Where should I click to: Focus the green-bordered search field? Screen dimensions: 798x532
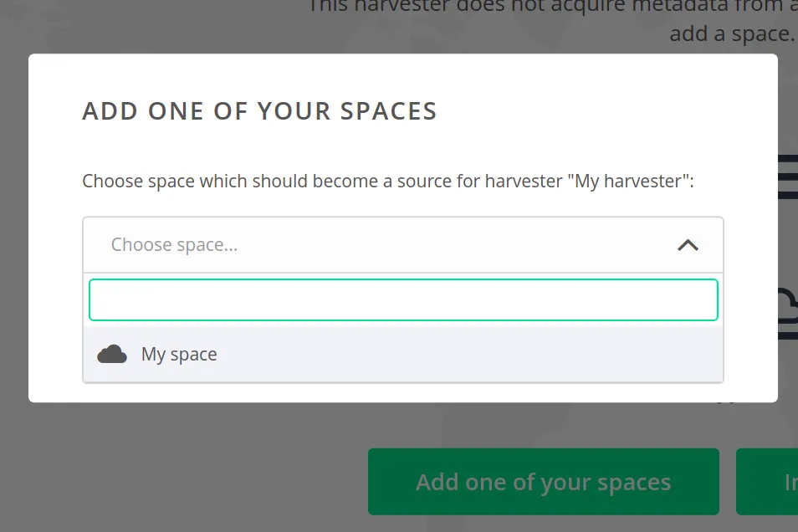402,299
